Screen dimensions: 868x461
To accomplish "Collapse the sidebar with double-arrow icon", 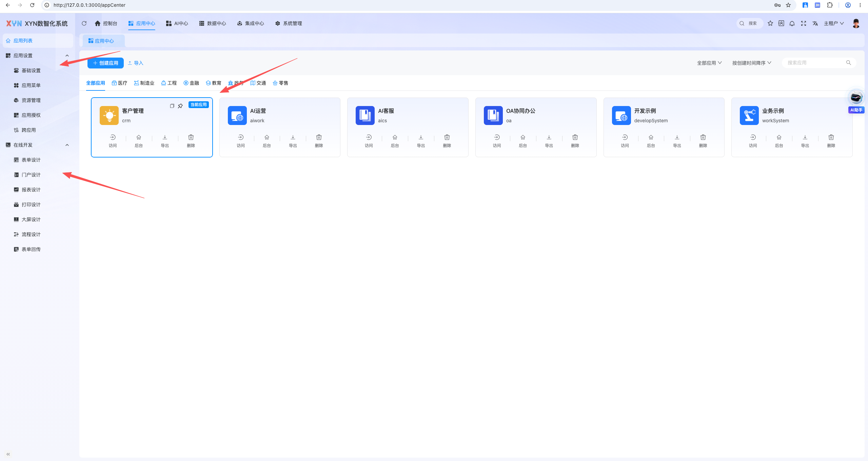I will coord(8,454).
